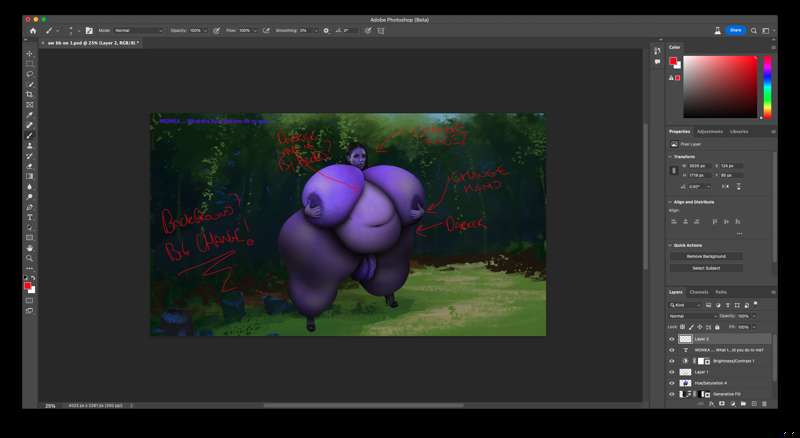Open smoothing options gear icon

(326, 31)
